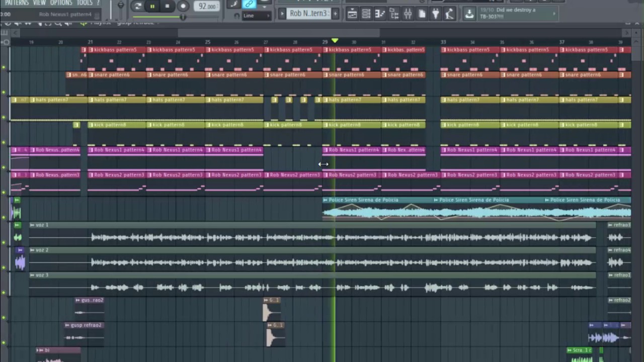Click the snap magnet icon
The height and width of the screenshot is (362, 644).
tap(237, 16)
